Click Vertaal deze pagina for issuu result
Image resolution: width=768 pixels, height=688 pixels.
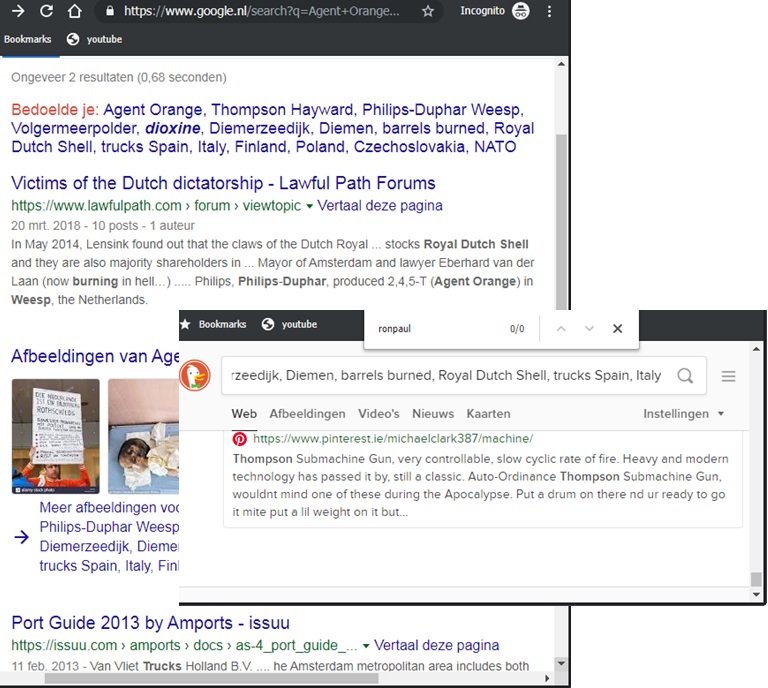(x=436, y=645)
